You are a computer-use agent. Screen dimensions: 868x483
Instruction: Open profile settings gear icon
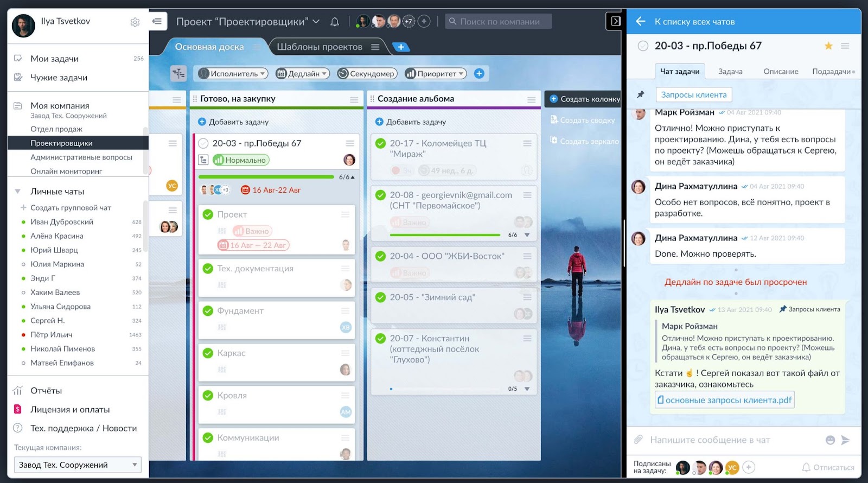[135, 22]
